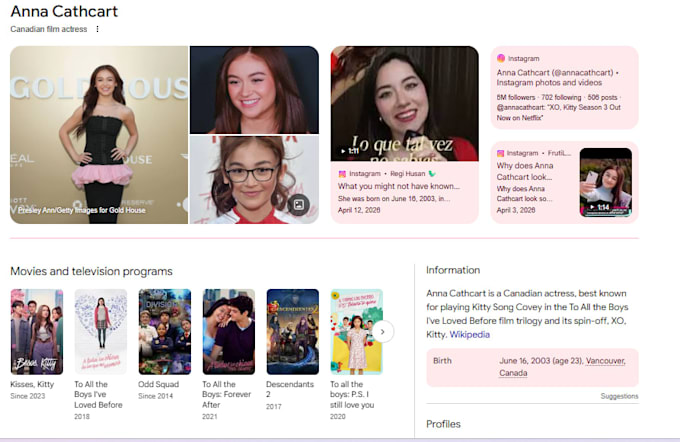680x442 pixels.
Task: Click the 'April 3, 2026' post date
Action: point(516,210)
